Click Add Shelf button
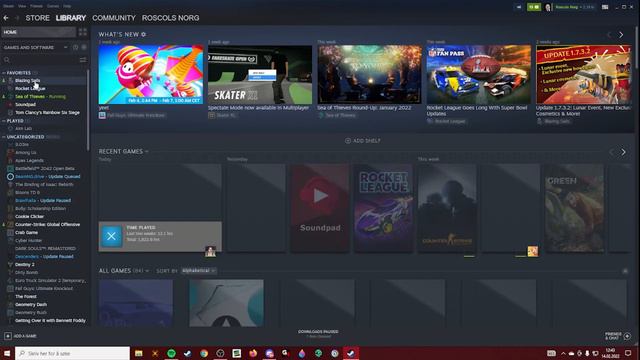640x360 pixels. coord(362,141)
